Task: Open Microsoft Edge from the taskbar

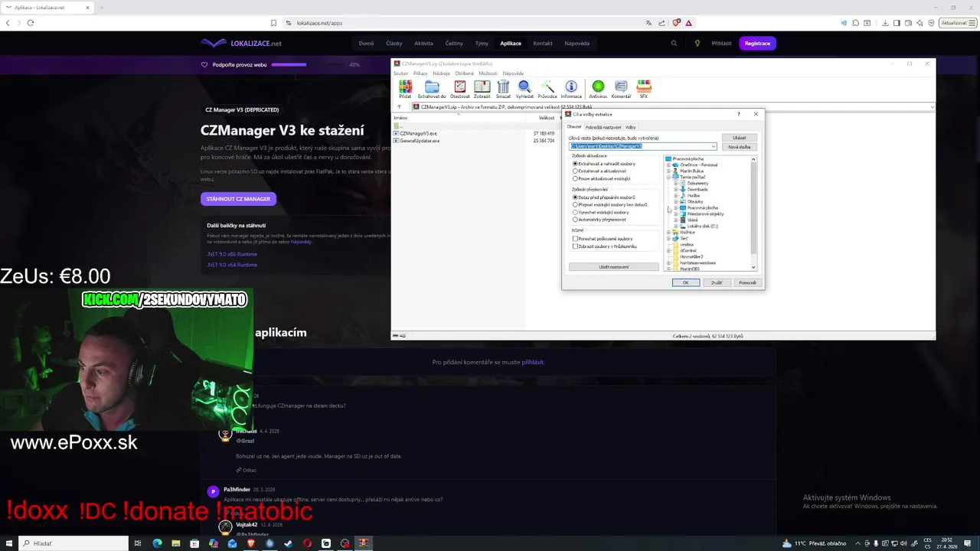Action: coord(157,543)
